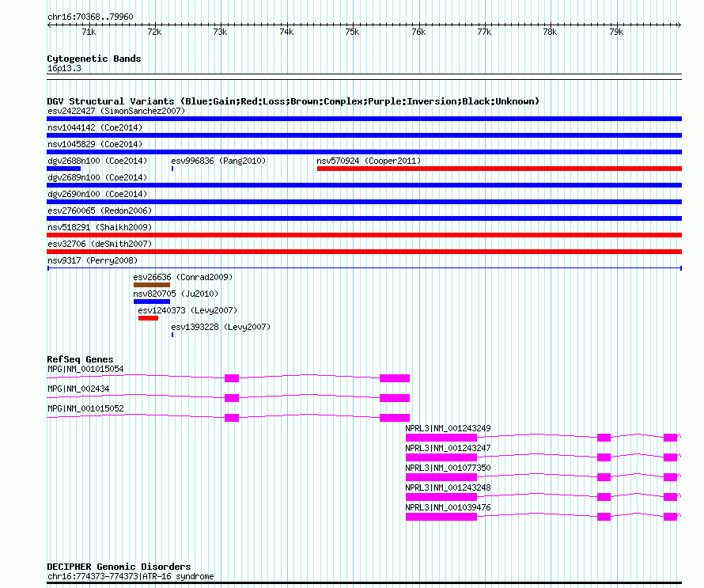
Task: Open variant esv2422427 (SimonSanchez2007) label
Action: point(116,111)
